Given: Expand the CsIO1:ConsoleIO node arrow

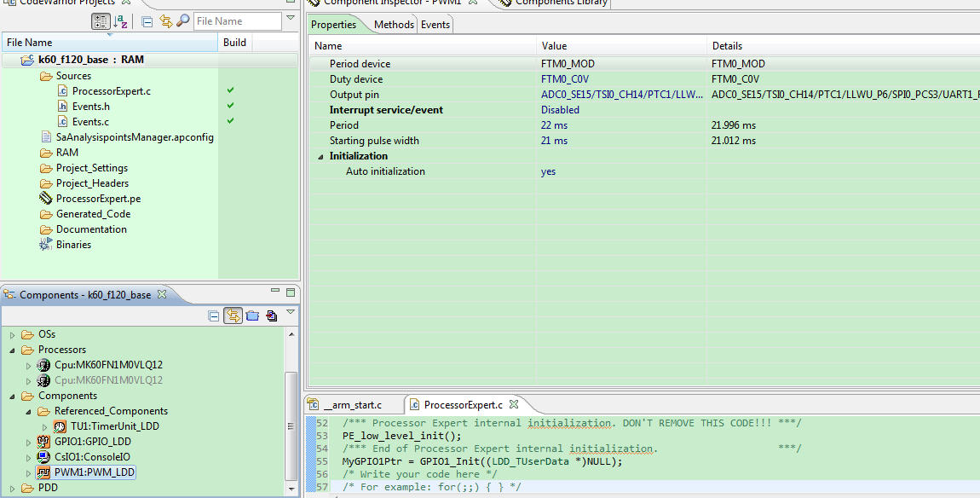Looking at the screenshot, I should pyautogui.click(x=29, y=457).
